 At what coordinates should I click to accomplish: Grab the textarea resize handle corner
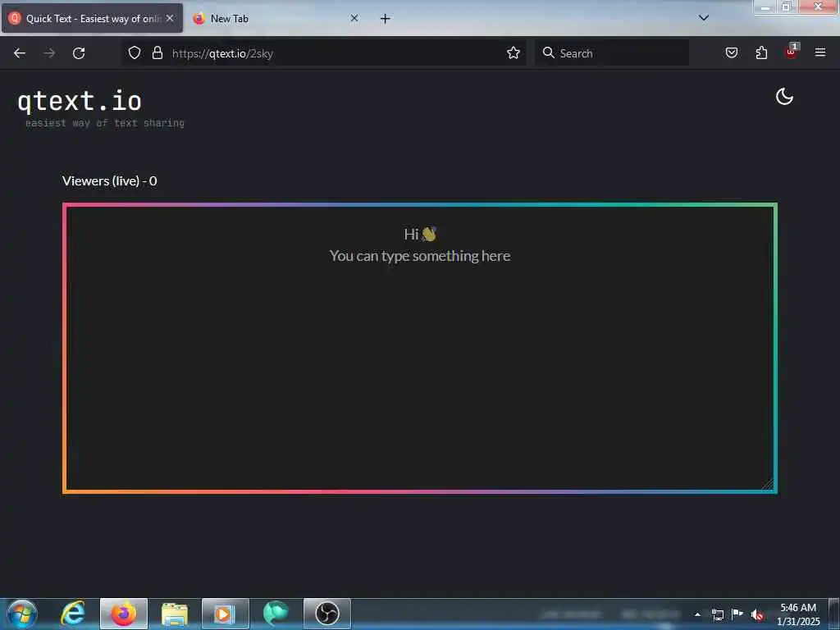(768, 484)
